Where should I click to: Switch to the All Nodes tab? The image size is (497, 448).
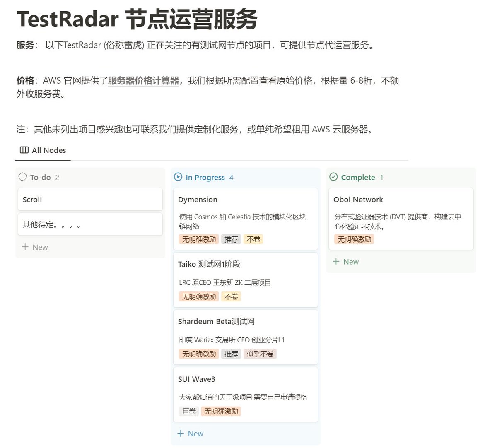pyautogui.click(x=49, y=150)
